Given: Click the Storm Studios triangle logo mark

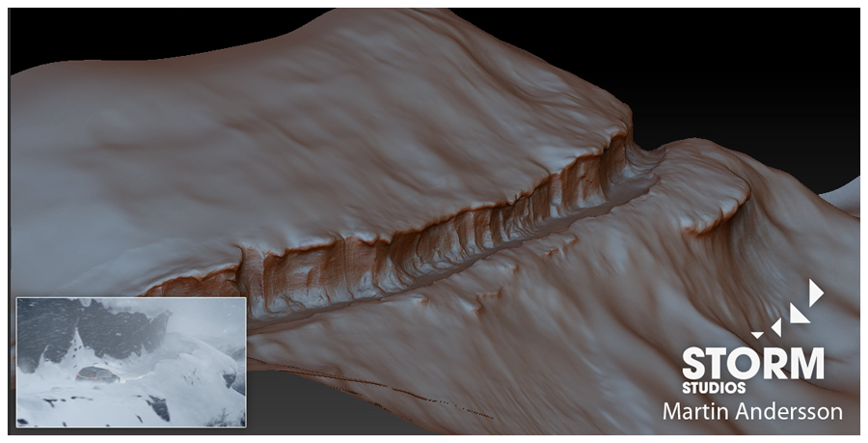Looking at the screenshot, I should click(x=787, y=309).
